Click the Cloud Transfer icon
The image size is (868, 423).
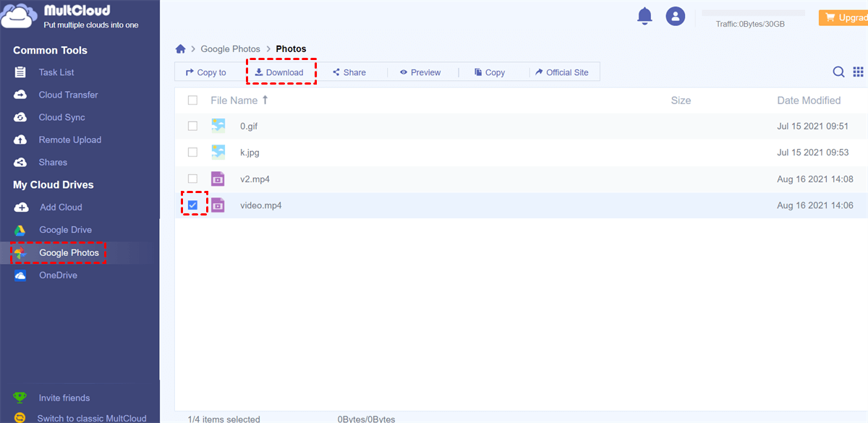[x=21, y=95]
